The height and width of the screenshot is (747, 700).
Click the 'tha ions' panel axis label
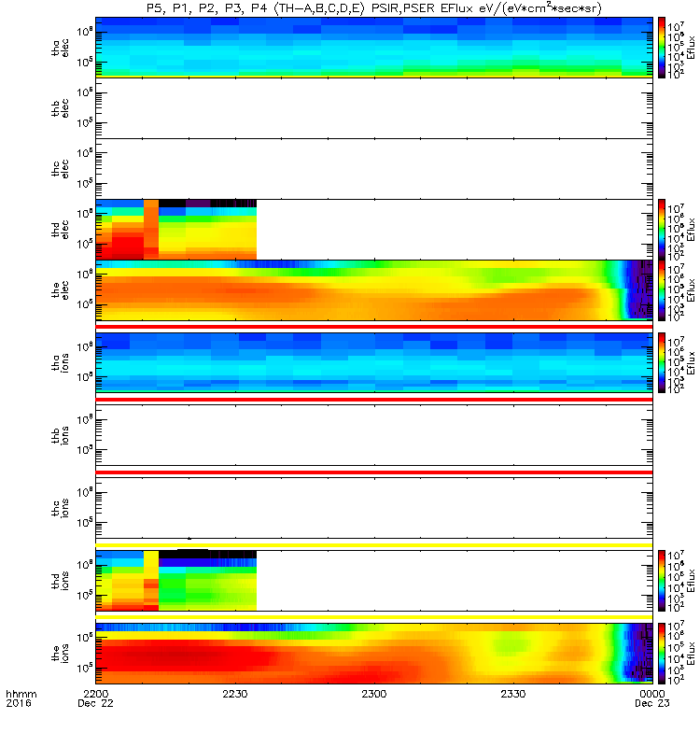tap(60, 363)
